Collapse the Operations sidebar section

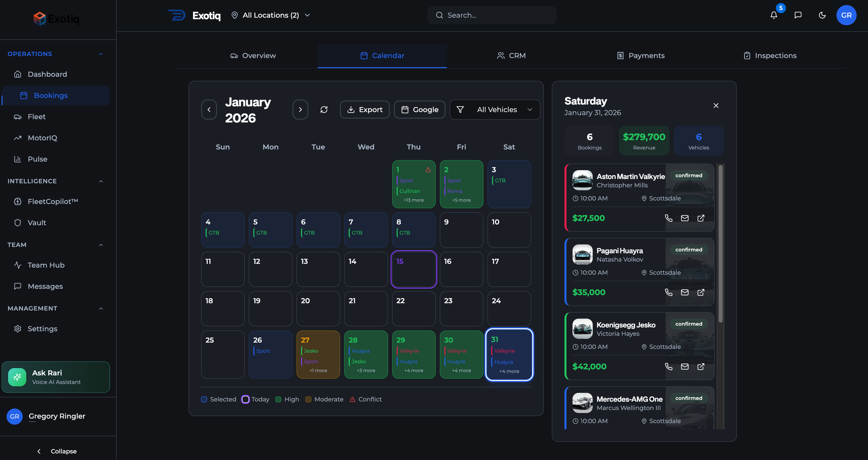[x=101, y=54]
